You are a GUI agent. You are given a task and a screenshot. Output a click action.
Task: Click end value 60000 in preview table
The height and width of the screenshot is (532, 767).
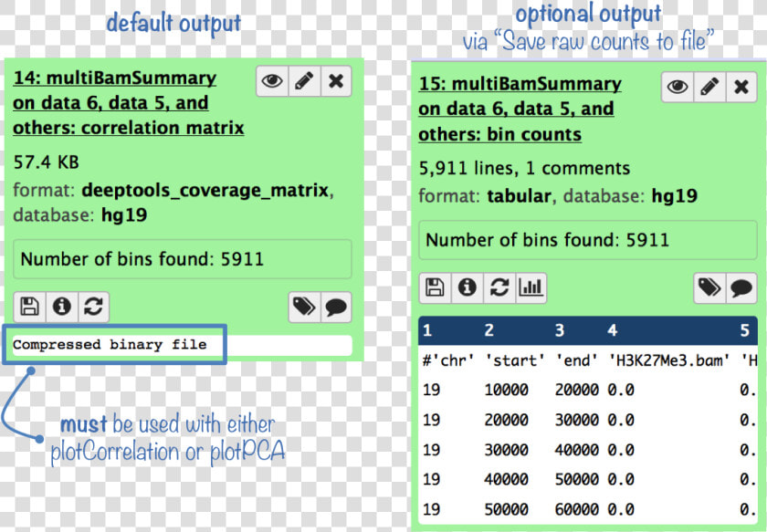[x=577, y=509]
